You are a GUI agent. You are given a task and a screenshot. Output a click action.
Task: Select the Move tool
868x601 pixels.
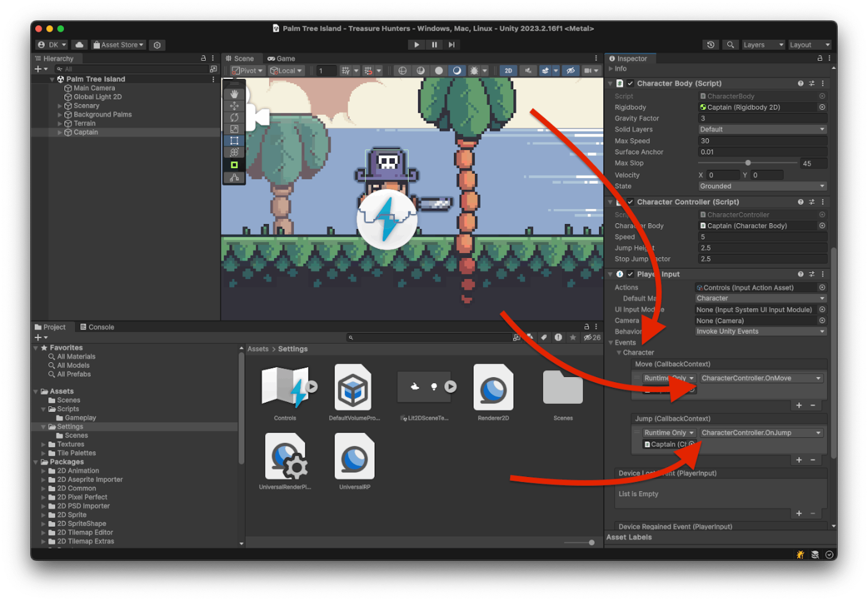point(234,106)
